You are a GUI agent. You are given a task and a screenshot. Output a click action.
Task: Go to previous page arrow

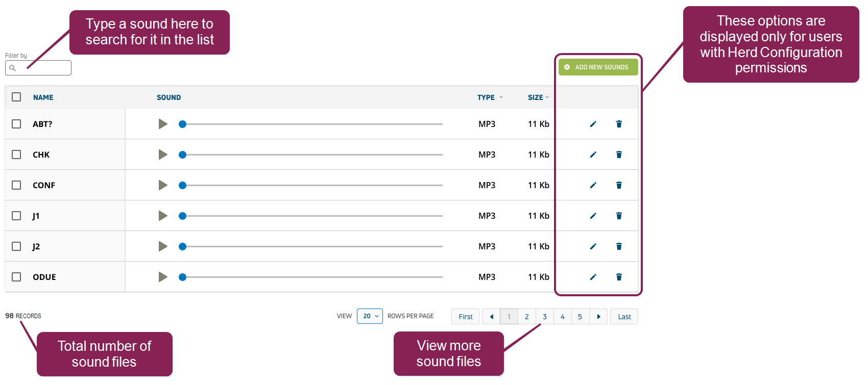[491, 317]
